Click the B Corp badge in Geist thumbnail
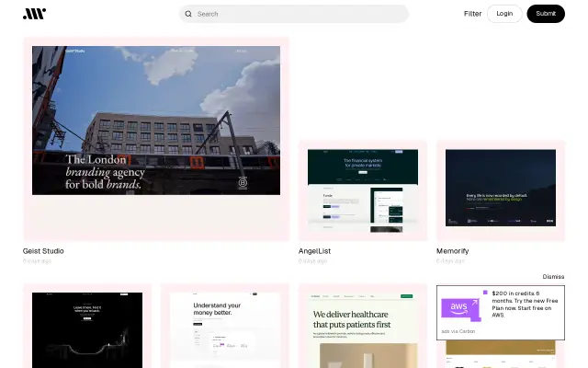The width and height of the screenshot is (588, 368). pyautogui.click(x=243, y=183)
